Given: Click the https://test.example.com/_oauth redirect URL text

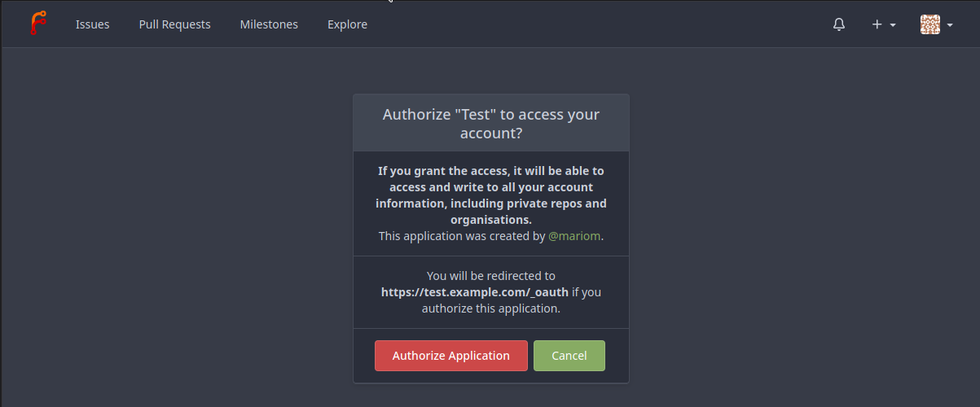Looking at the screenshot, I should tap(474, 292).
